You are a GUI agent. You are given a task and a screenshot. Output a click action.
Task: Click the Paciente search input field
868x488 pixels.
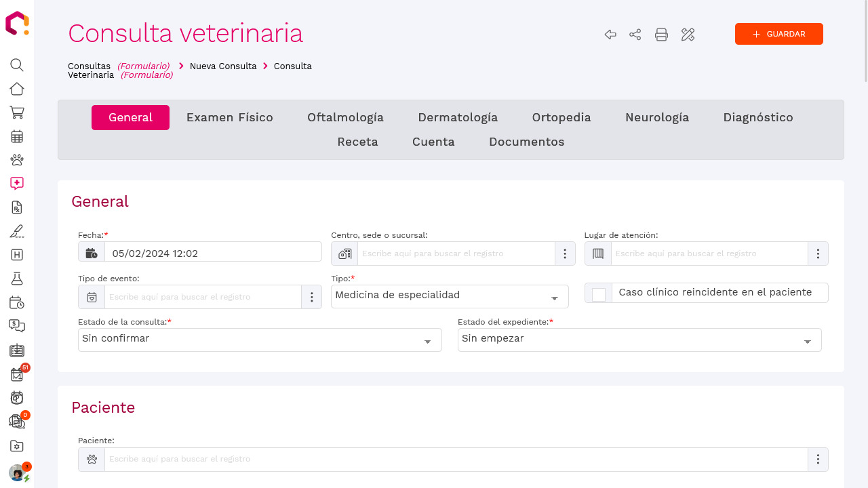407,459
